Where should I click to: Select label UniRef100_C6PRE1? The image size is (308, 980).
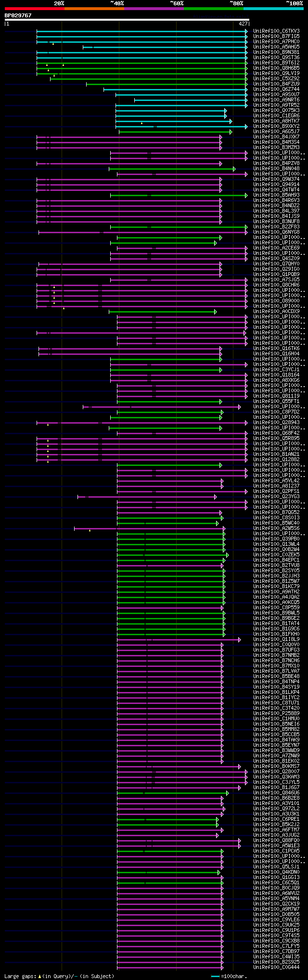pyautogui.click(x=276, y=819)
